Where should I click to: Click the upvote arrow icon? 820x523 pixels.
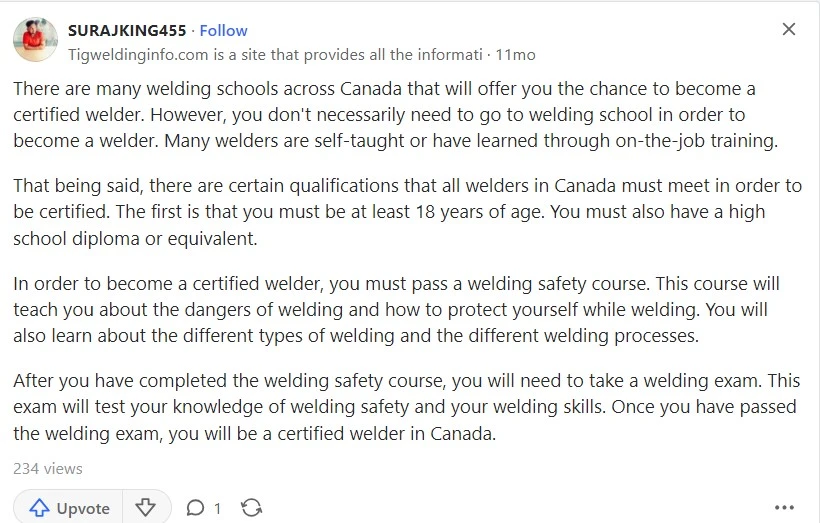click(39, 508)
